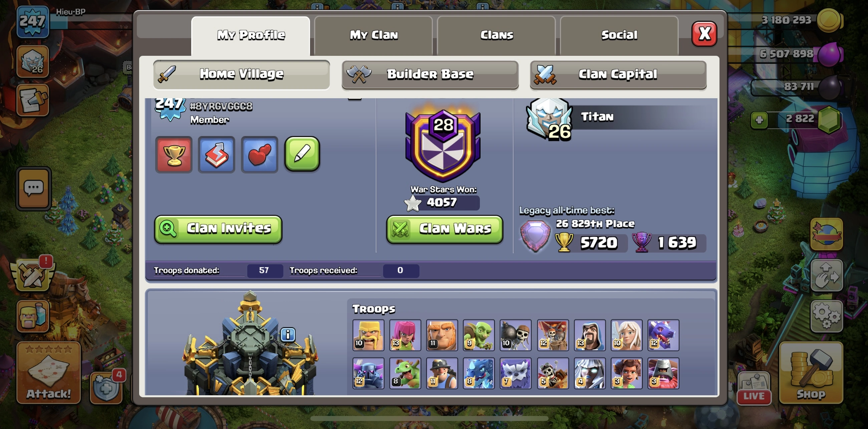The width and height of the screenshot is (868, 429).
Task: Tap the Attack! map button
Action: [48, 373]
